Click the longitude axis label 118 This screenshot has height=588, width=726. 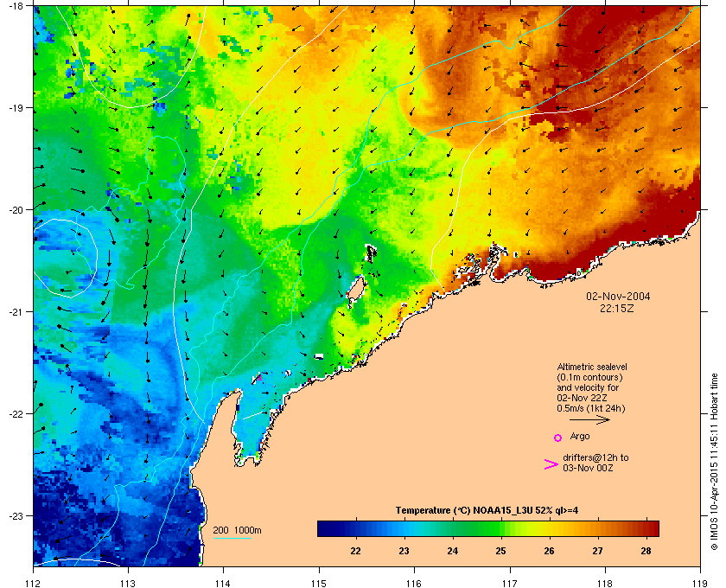[605, 583]
